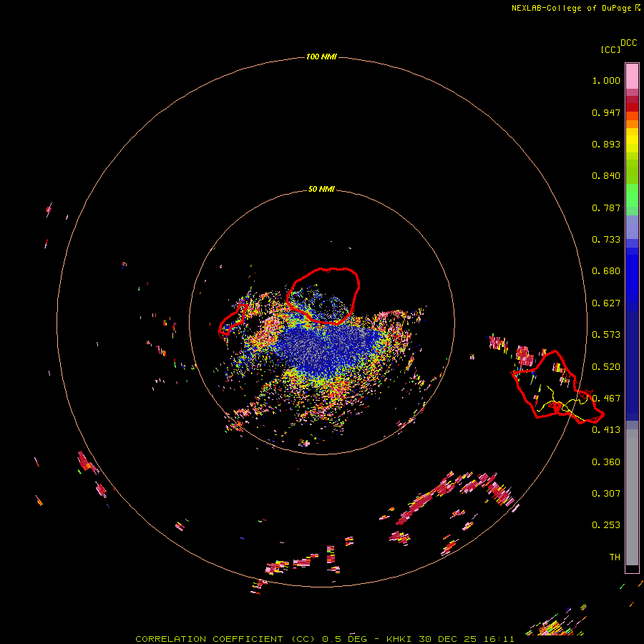Click the 0.413 value on the color scale
644x644 pixels.
[x=606, y=430]
